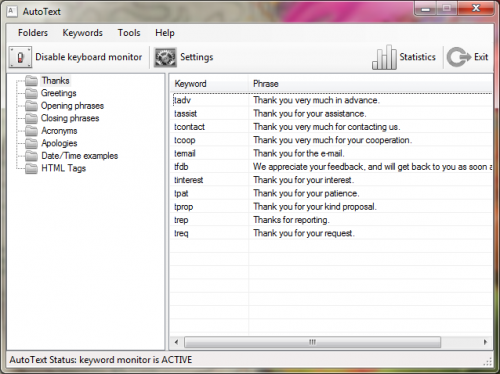Sort by the Phrase column header
Image resolution: width=500 pixels, height=374 pixels.
[266, 84]
